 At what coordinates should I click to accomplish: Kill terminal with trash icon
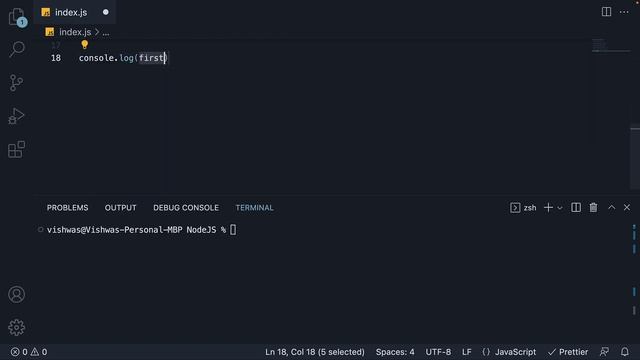(593, 208)
